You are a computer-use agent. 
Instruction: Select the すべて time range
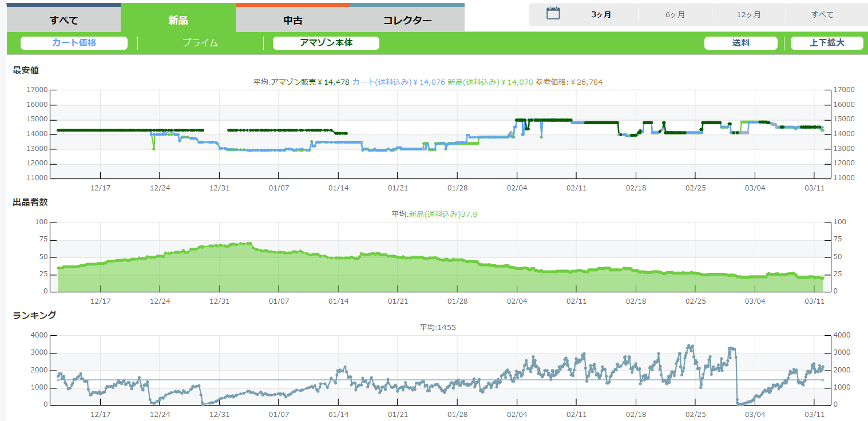822,15
